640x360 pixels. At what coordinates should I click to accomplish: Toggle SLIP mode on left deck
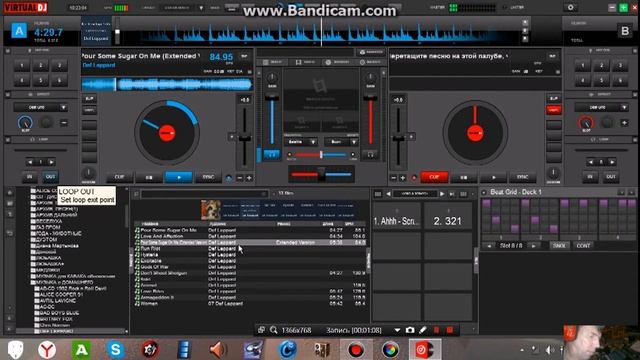[89, 99]
